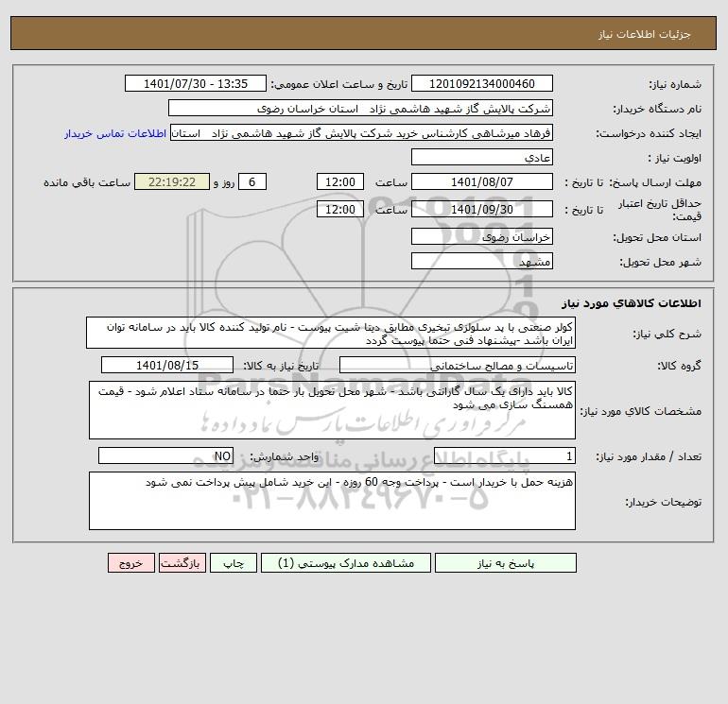Click the توضیحات خریدار text area

[332, 501]
